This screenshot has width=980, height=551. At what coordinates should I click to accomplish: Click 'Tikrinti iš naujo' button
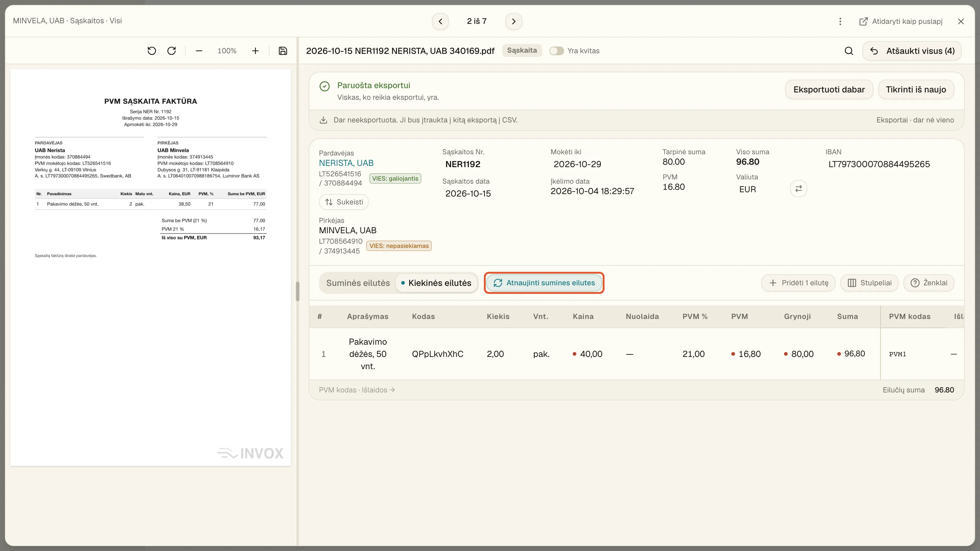pos(916,89)
